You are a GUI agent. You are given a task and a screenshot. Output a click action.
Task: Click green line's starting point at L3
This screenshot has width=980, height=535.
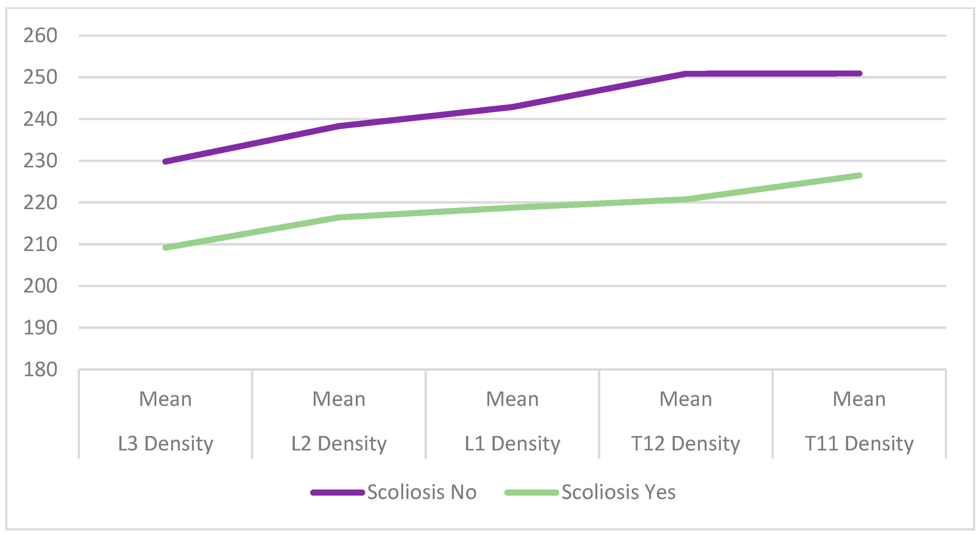[x=165, y=248]
